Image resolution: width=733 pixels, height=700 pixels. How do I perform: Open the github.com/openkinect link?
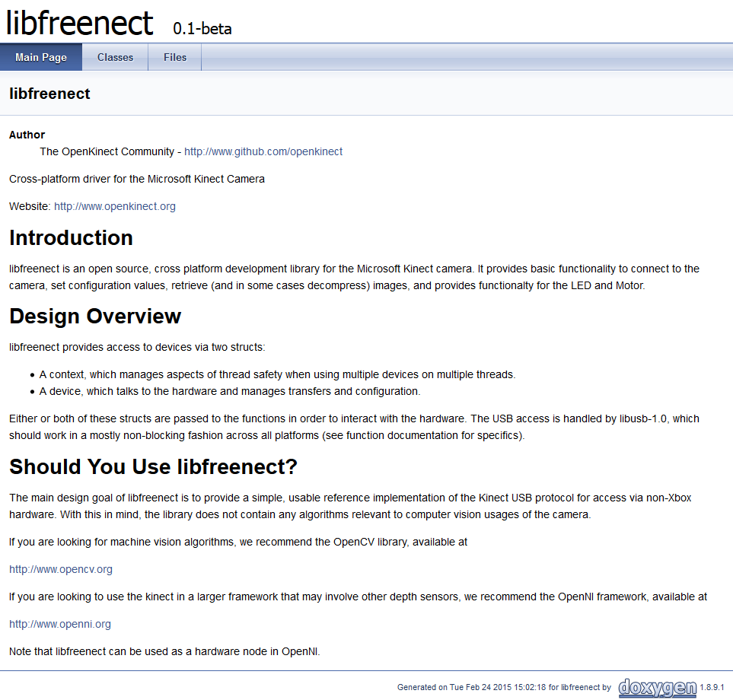coord(263,151)
